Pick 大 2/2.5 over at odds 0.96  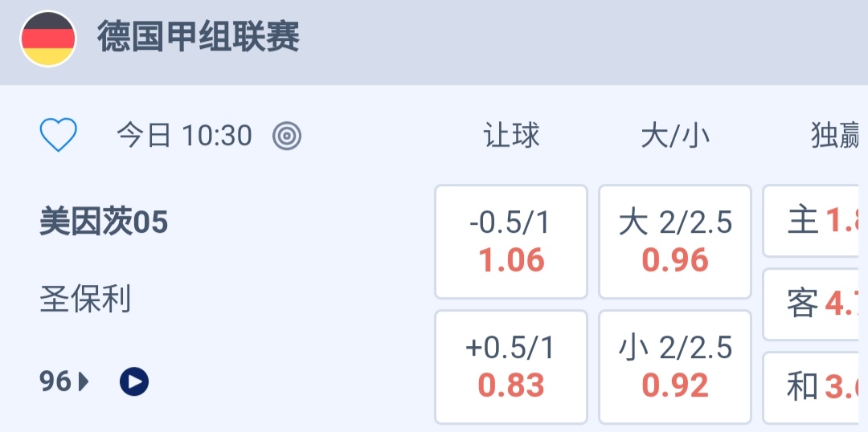click(x=675, y=242)
